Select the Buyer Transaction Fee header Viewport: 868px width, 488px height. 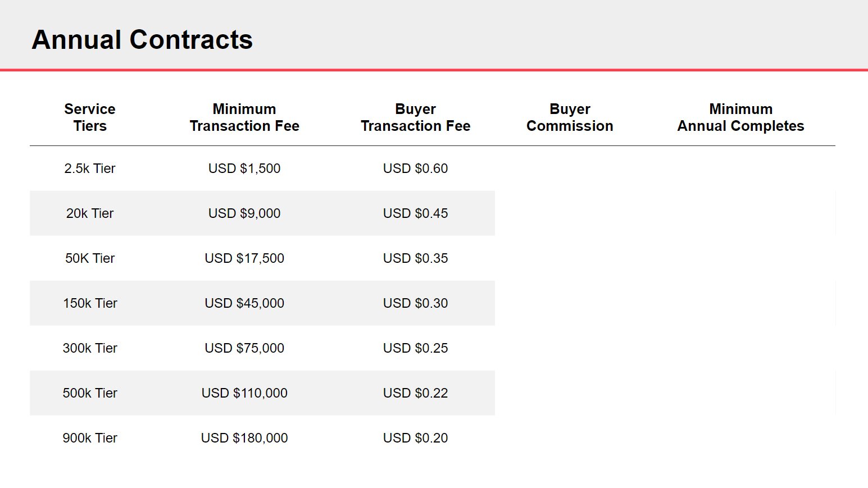(415, 117)
